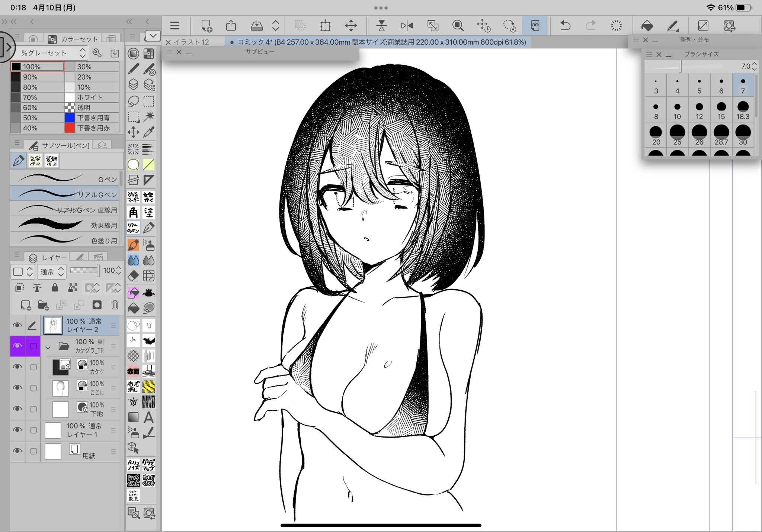
Task: Click the delete layer trash icon
Action: coord(115,305)
